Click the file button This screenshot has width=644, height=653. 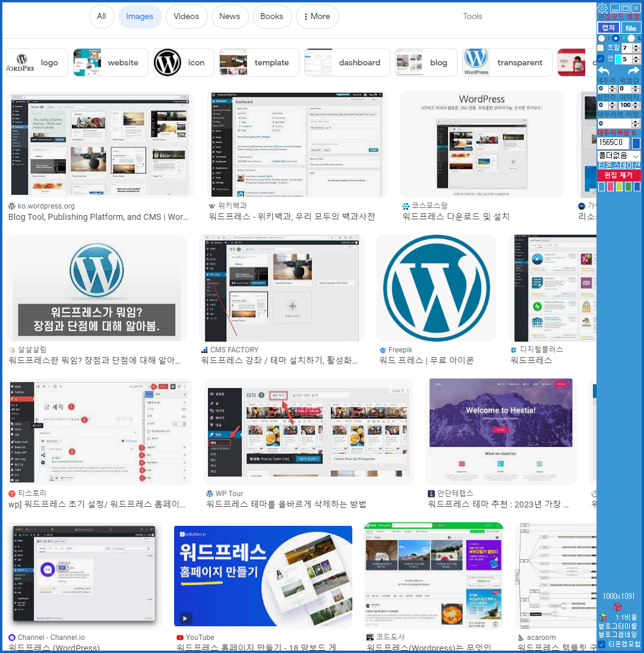[x=631, y=28]
